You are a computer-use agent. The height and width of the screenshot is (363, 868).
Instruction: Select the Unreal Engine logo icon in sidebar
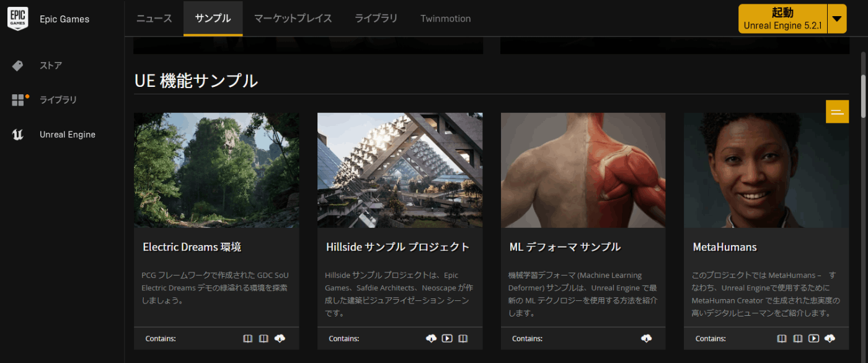(17, 135)
